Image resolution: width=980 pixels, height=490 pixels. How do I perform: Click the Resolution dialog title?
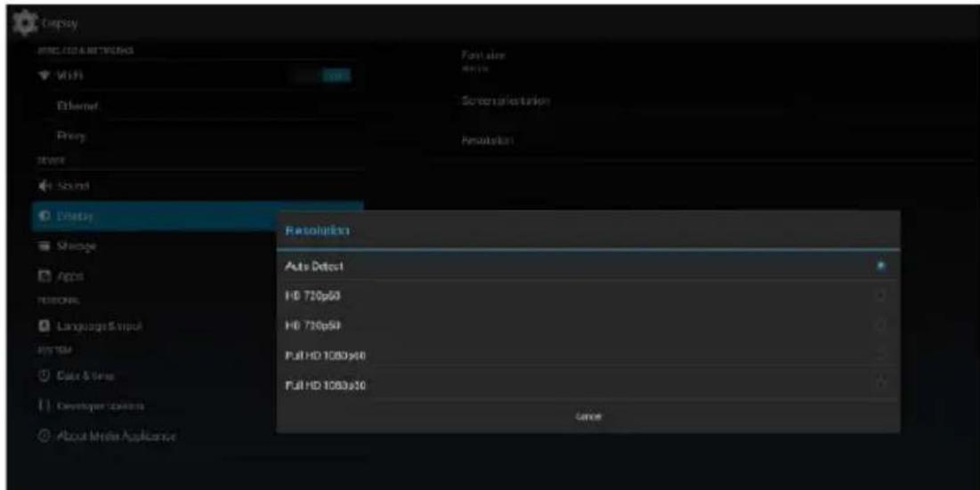pyautogui.click(x=316, y=231)
